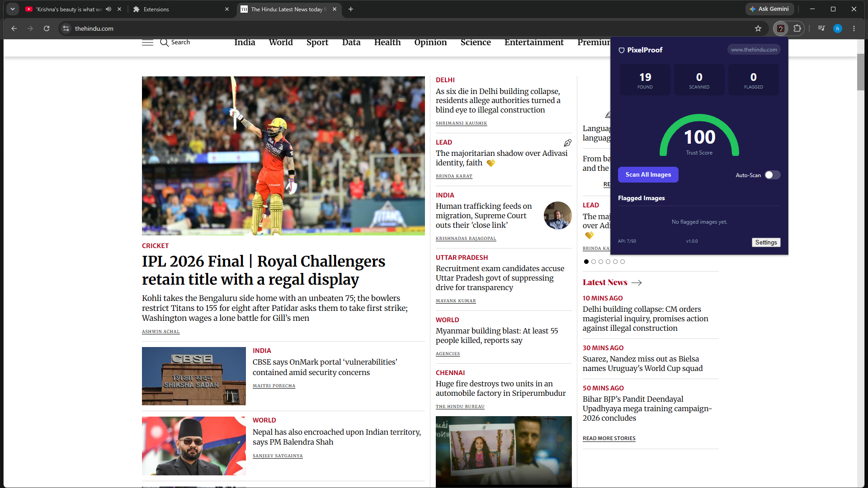Image resolution: width=868 pixels, height=488 pixels.
Task: Click Scan All Images button
Action: pos(648,175)
